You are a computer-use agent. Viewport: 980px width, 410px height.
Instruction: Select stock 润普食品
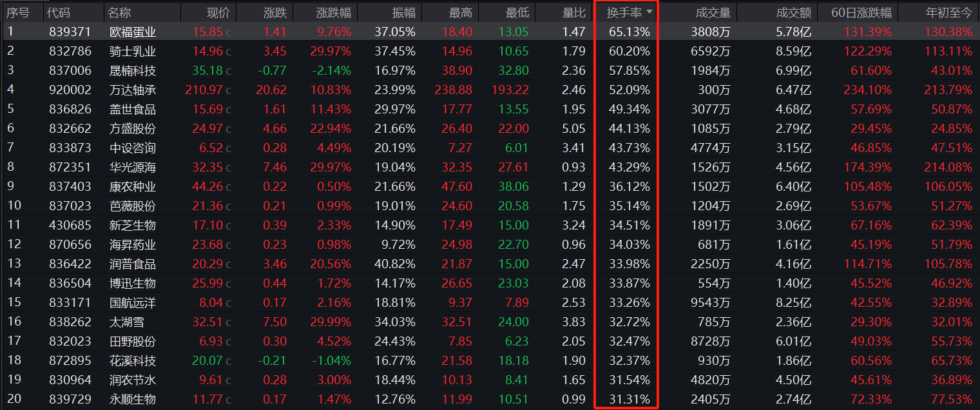pos(133,264)
